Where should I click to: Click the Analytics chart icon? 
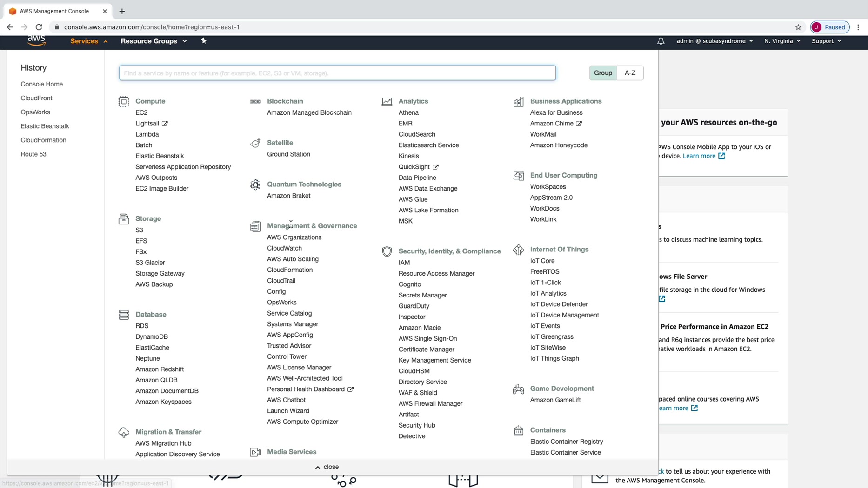(x=387, y=101)
